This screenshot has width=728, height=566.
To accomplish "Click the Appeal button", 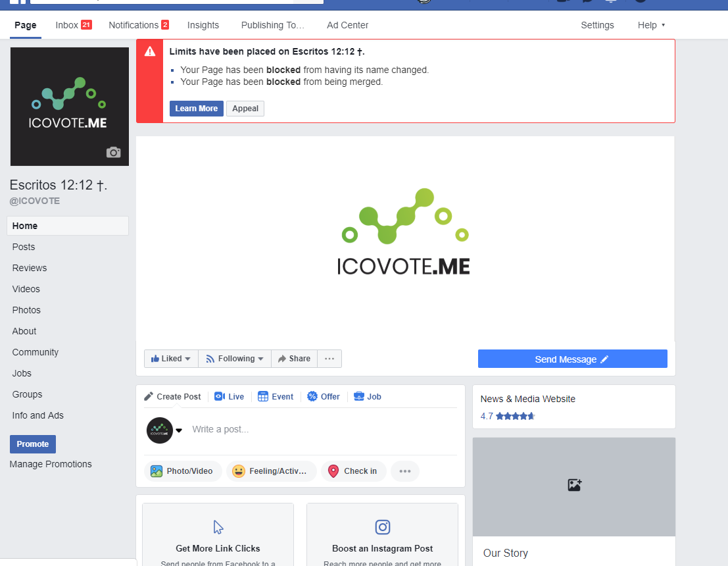I will (x=245, y=109).
